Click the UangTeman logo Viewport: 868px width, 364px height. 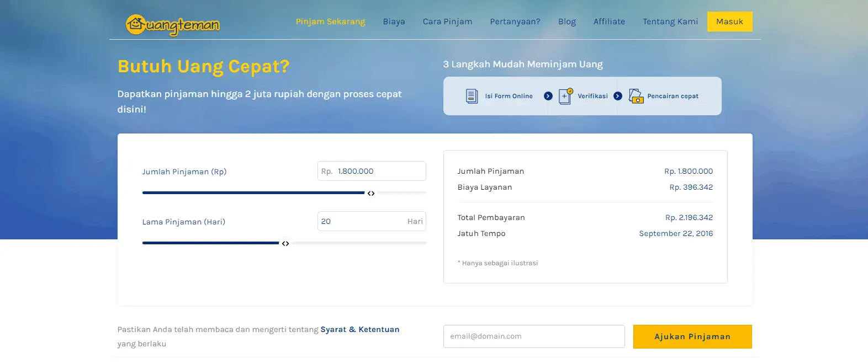click(x=172, y=25)
